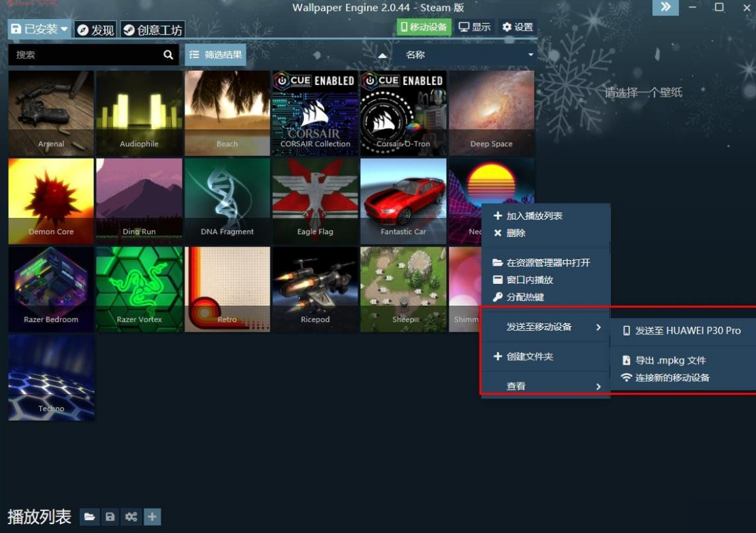Add new playlist with plus icon
The width and height of the screenshot is (756, 533).
[x=152, y=517]
